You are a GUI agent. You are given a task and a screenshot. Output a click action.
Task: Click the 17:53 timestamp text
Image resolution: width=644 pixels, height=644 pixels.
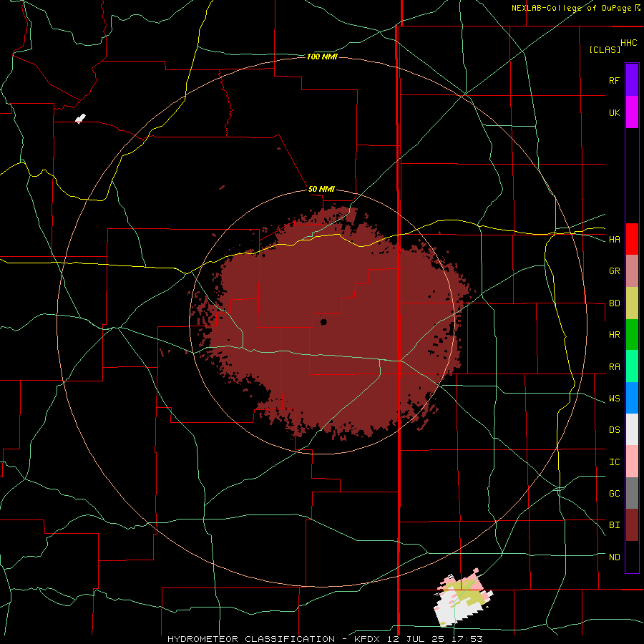[x=466, y=639]
